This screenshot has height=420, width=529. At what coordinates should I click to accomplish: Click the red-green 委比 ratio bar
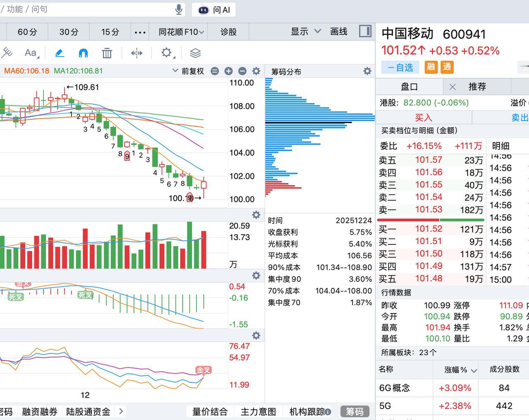pos(430,220)
